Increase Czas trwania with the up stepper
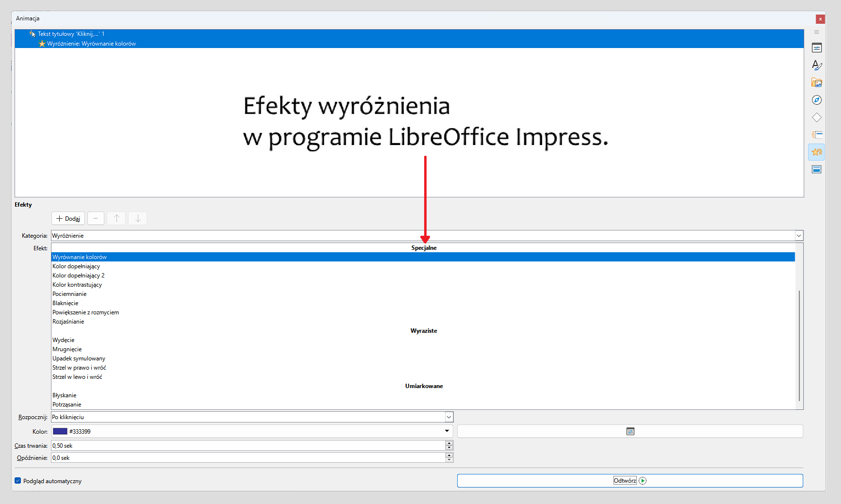The image size is (841, 504). point(449,443)
